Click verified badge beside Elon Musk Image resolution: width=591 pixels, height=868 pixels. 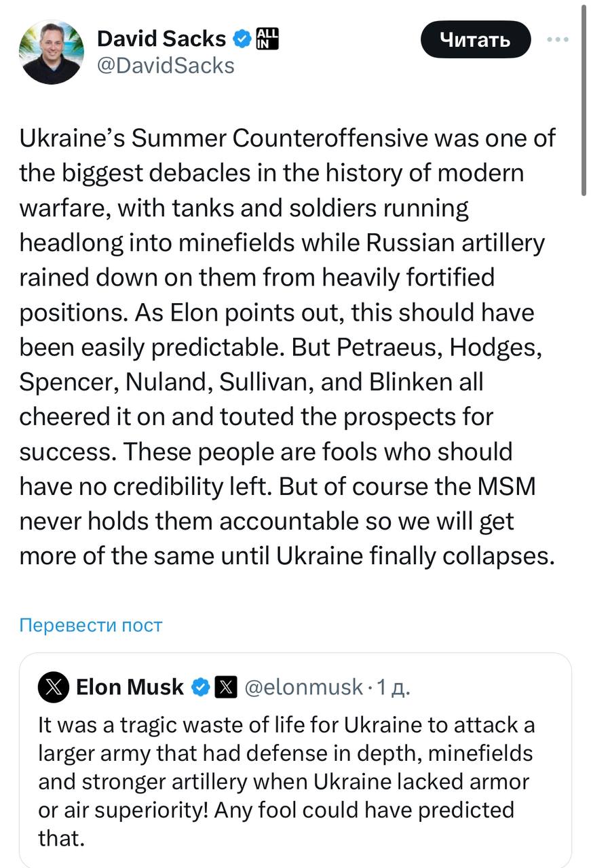pyautogui.click(x=200, y=687)
